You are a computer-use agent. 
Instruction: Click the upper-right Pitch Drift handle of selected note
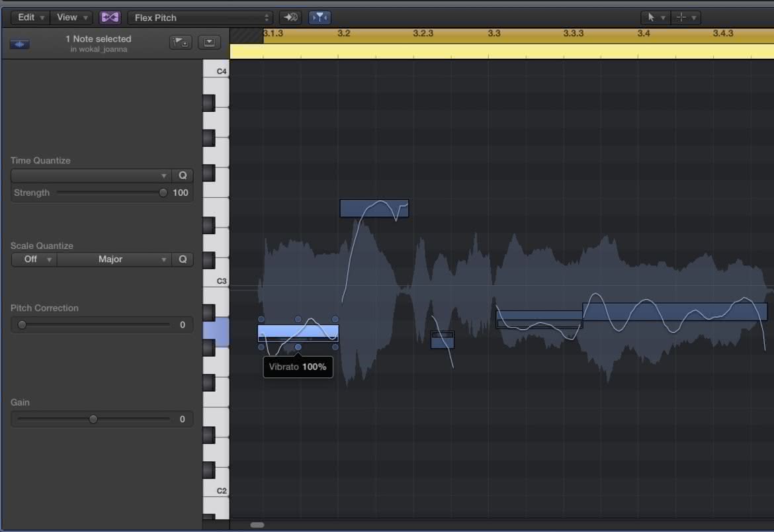pyautogui.click(x=335, y=319)
